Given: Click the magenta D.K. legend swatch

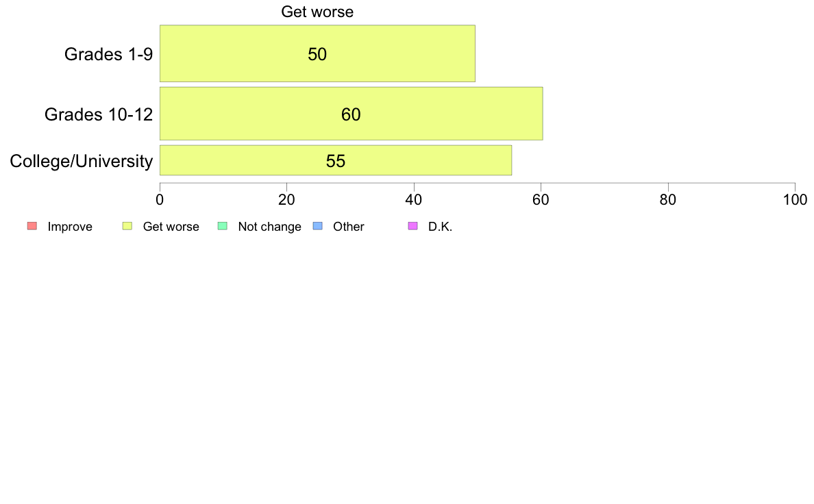Looking at the screenshot, I should [x=412, y=226].
